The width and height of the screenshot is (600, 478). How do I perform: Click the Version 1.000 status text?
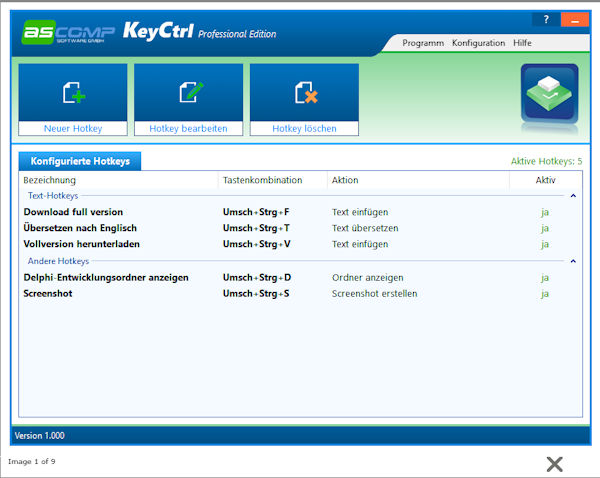tap(39, 436)
